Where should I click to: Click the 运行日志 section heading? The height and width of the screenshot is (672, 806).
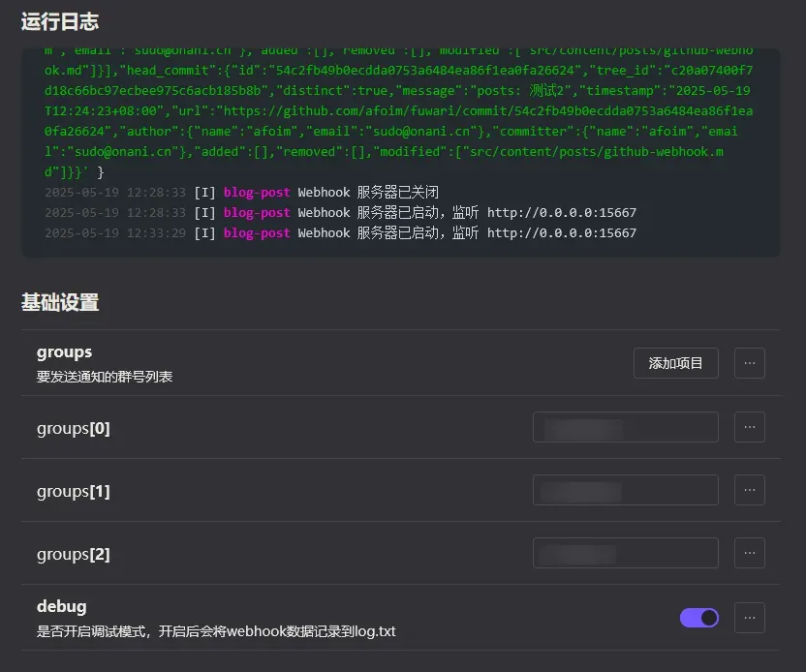point(60,21)
